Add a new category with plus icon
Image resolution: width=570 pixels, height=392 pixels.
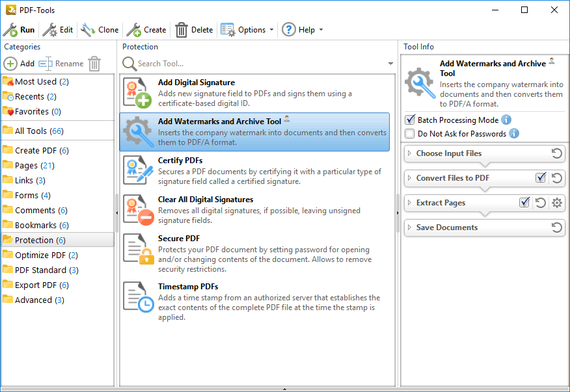coord(10,64)
